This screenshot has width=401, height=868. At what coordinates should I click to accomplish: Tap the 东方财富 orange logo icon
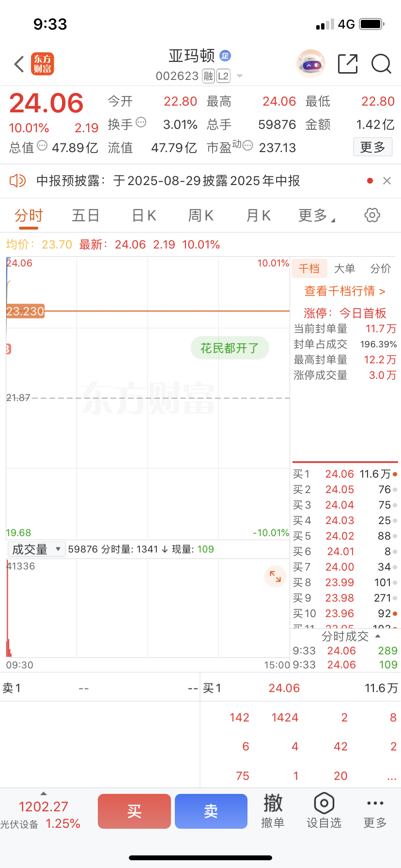pos(43,64)
